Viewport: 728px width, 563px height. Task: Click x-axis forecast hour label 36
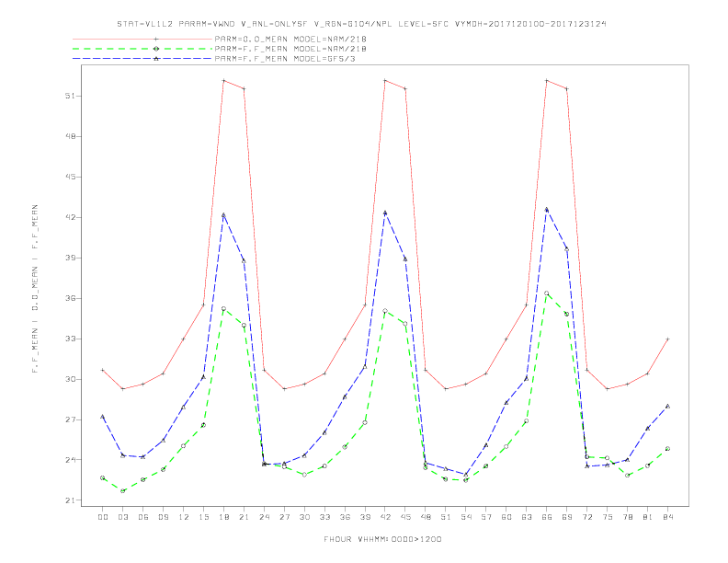(x=345, y=517)
